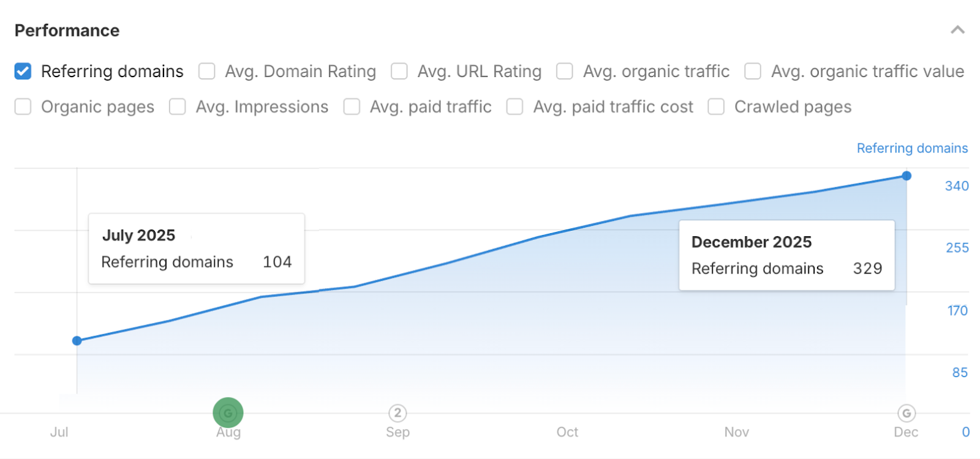This screenshot has width=980, height=459.
Task: Open the Google update marker at Dec
Action: (x=907, y=413)
